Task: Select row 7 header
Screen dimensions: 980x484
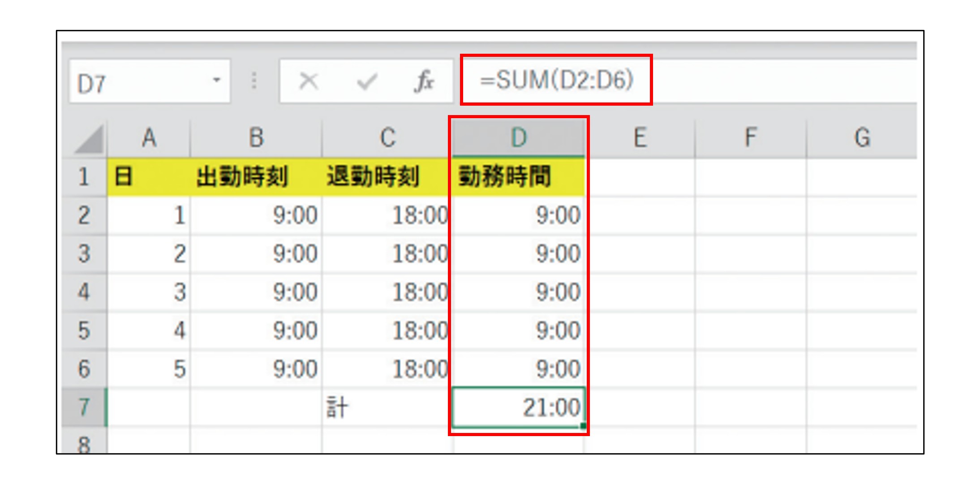Action: [x=84, y=407]
